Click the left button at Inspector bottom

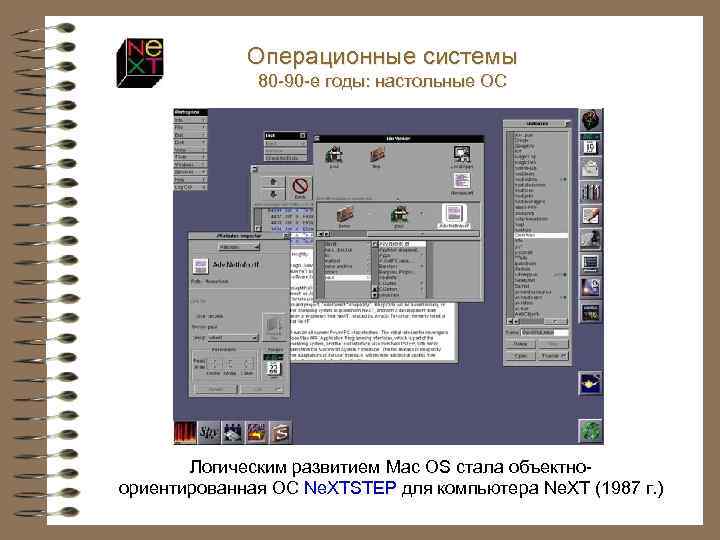pos(216,389)
